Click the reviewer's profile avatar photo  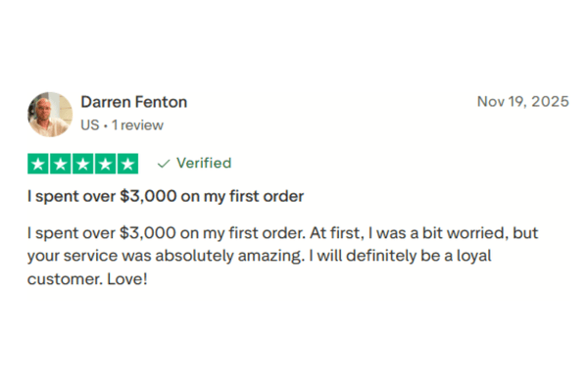click(49, 114)
